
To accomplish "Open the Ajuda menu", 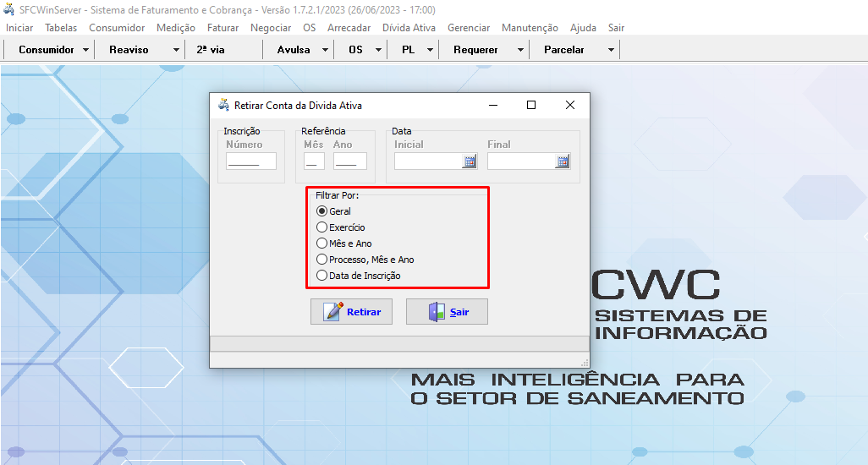I will coord(584,28).
